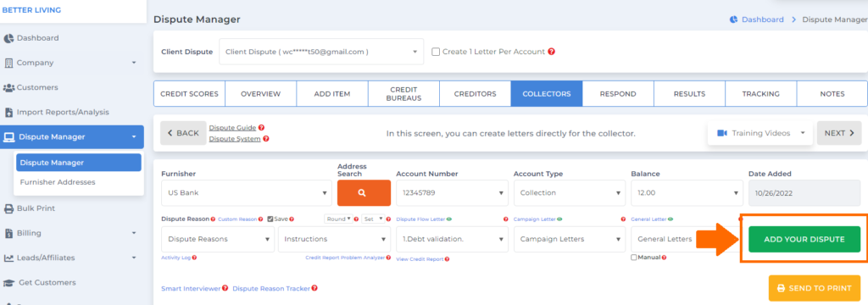The width and height of the screenshot is (868, 305).
Task: Click help icon next to View Credit Report
Action: point(447,258)
